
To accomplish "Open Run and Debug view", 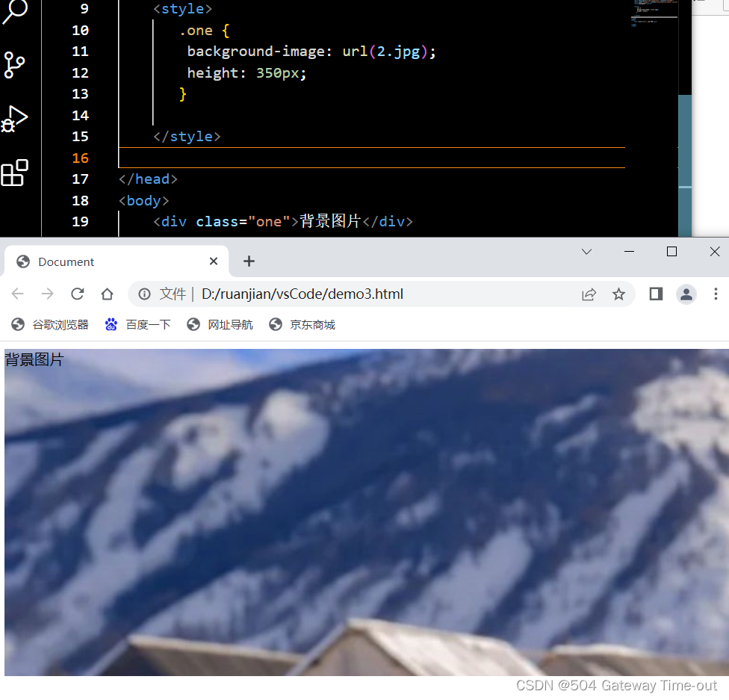I will coord(14,119).
